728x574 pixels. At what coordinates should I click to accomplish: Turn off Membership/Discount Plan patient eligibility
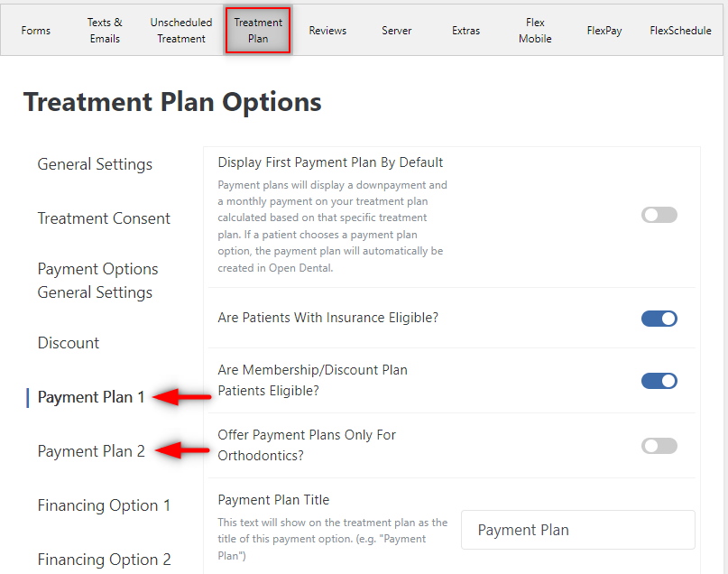point(659,381)
